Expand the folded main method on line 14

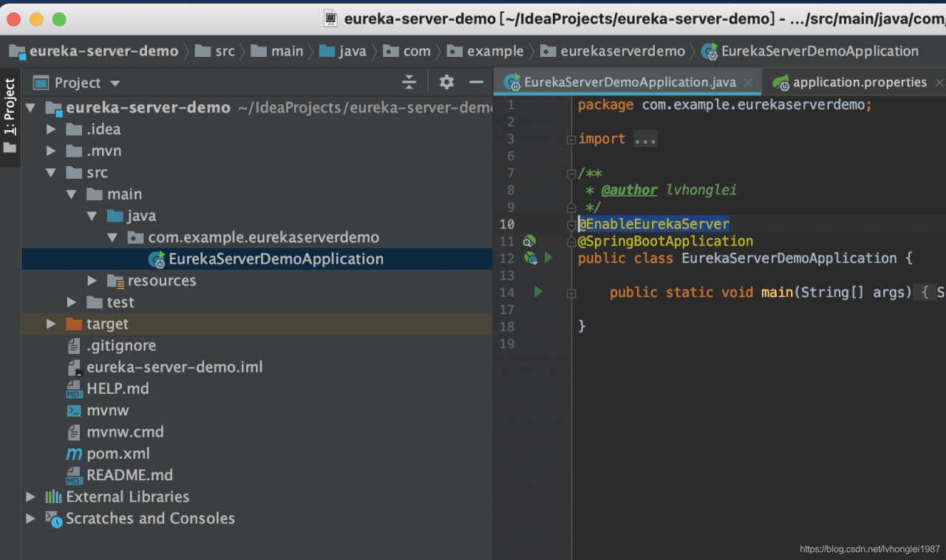pyautogui.click(x=571, y=293)
